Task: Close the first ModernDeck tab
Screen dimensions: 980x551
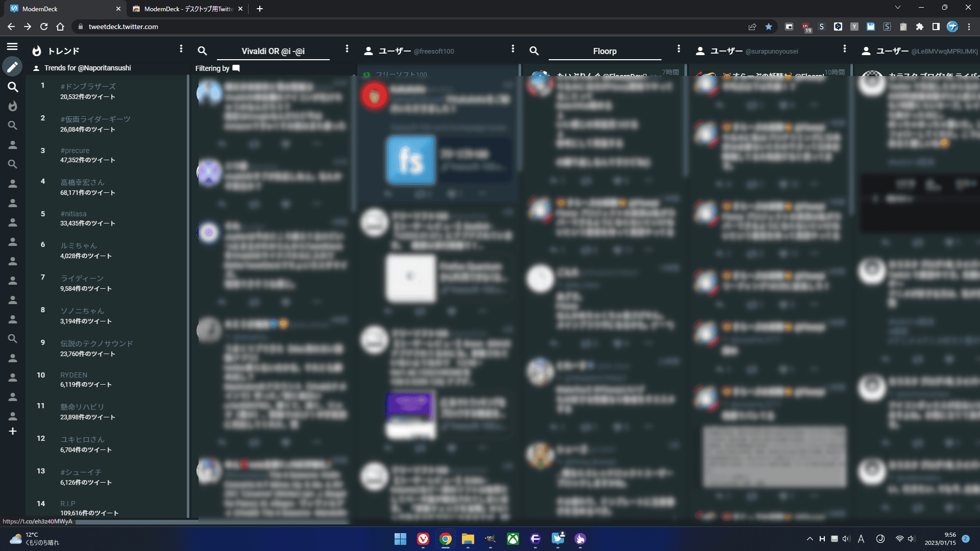Action: [x=118, y=9]
